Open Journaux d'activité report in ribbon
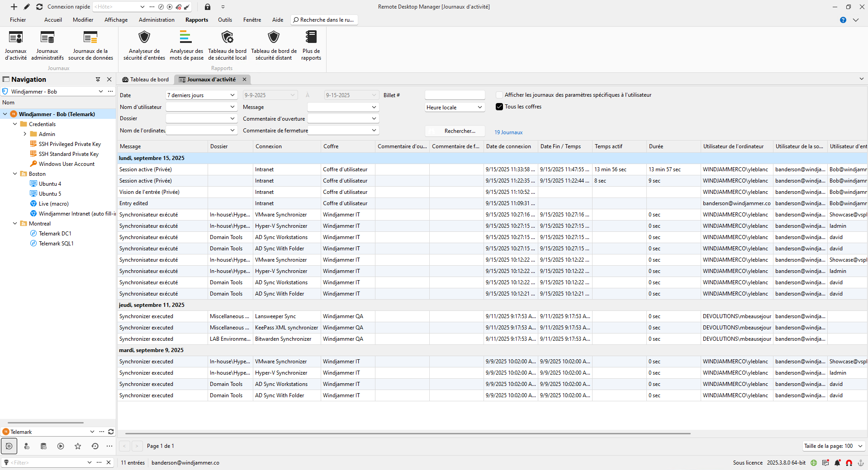Image resolution: width=868 pixels, height=470 pixels. [16, 45]
